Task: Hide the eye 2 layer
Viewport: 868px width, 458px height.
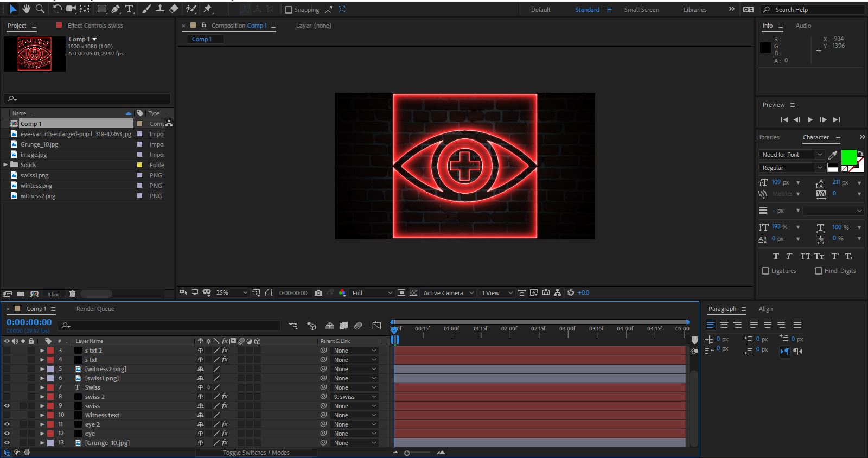Action: point(7,424)
